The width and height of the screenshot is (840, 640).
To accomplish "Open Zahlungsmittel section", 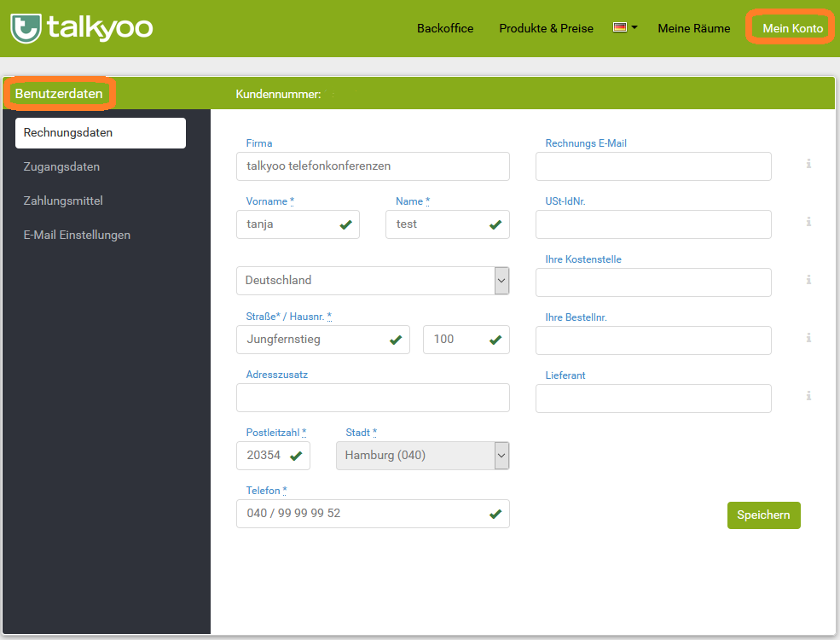I will (63, 201).
